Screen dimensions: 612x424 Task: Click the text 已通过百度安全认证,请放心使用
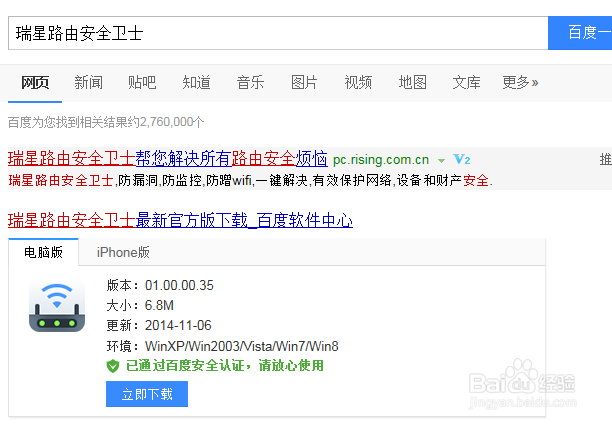click(x=225, y=366)
